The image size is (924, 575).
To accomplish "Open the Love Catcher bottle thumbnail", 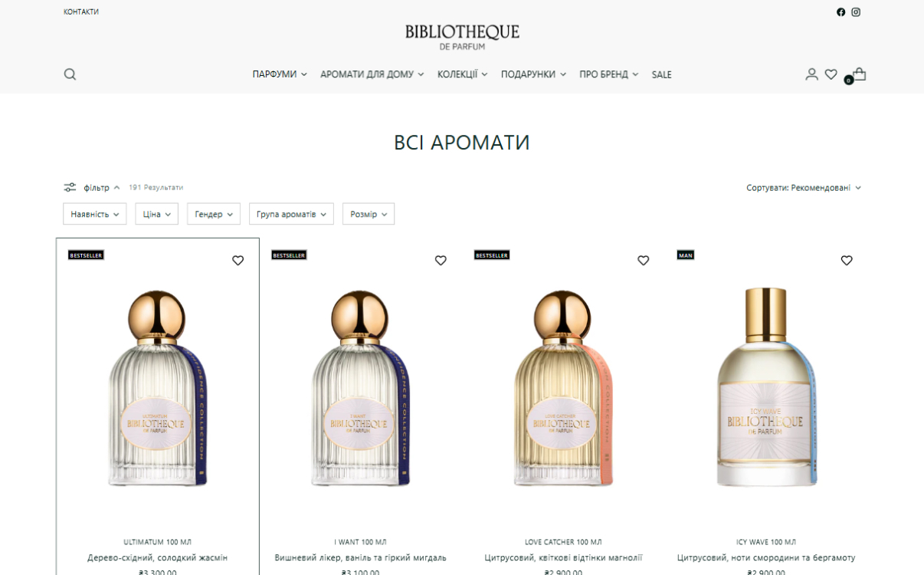I will 563,389.
